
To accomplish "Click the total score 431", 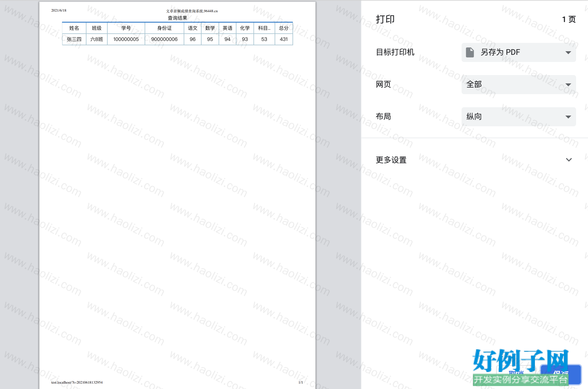I will pos(284,39).
